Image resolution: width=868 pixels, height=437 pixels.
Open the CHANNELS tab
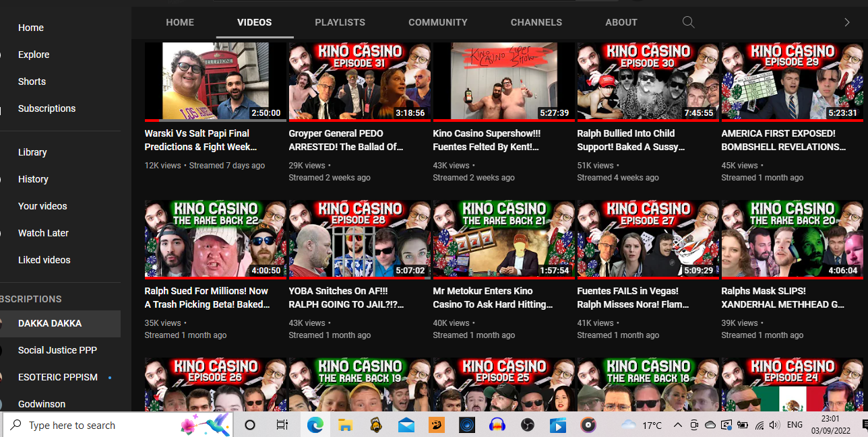pyautogui.click(x=536, y=22)
